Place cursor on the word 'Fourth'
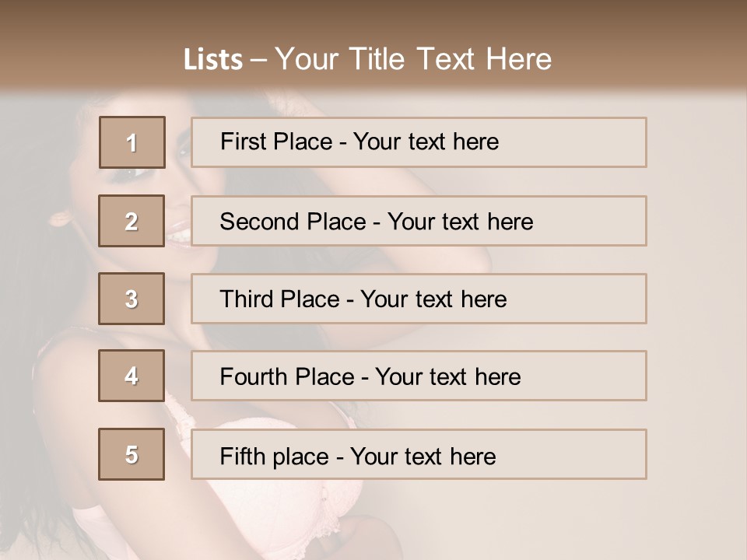 tap(247, 376)
